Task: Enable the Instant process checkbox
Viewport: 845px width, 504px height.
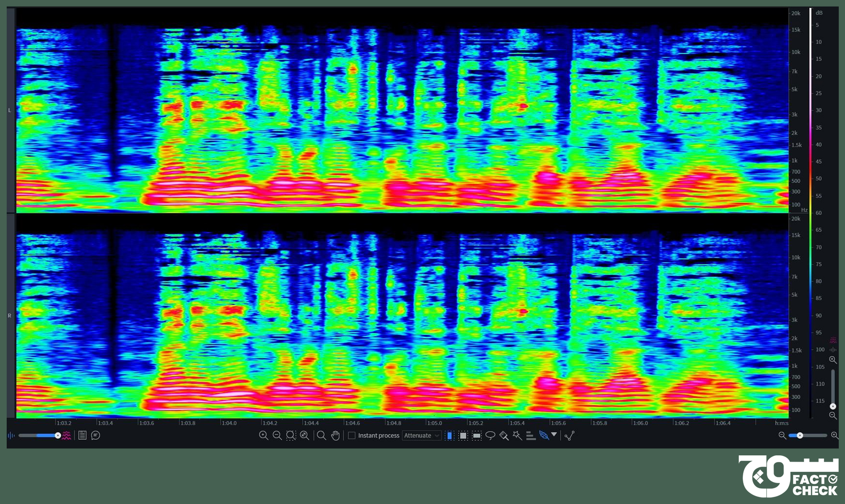Action: coord(352,435)
